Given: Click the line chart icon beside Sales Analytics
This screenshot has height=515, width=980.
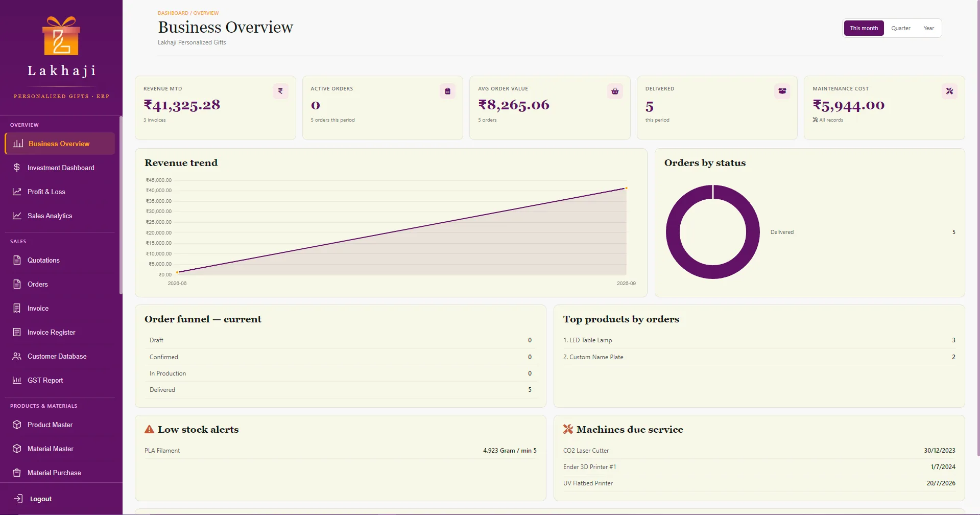Looking at the screenshot, I should [17, 216].
